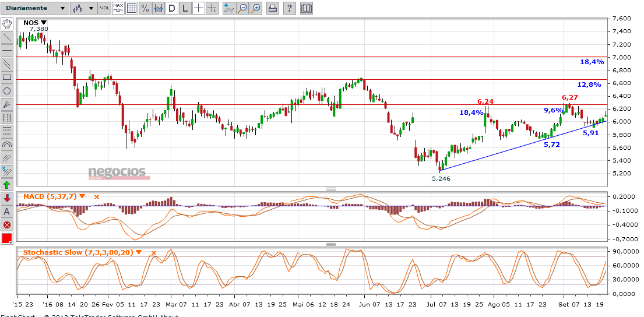
Task: Expand the MACD indicator settings arrow
Action: (x=82, y=196)
